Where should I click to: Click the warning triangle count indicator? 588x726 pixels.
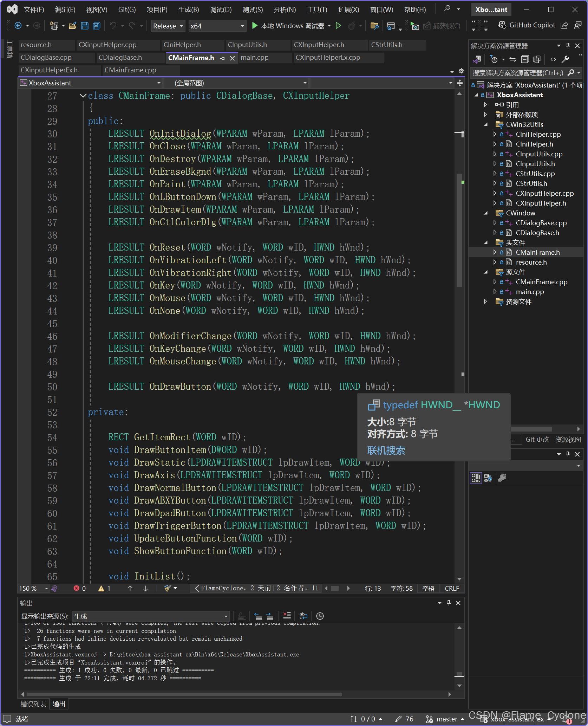tap(104, 588)
